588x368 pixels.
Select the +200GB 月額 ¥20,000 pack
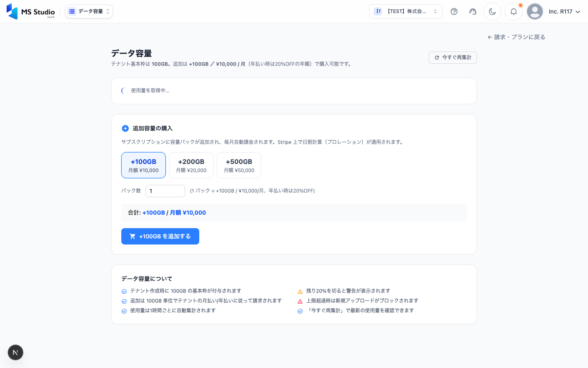[191, 165]
